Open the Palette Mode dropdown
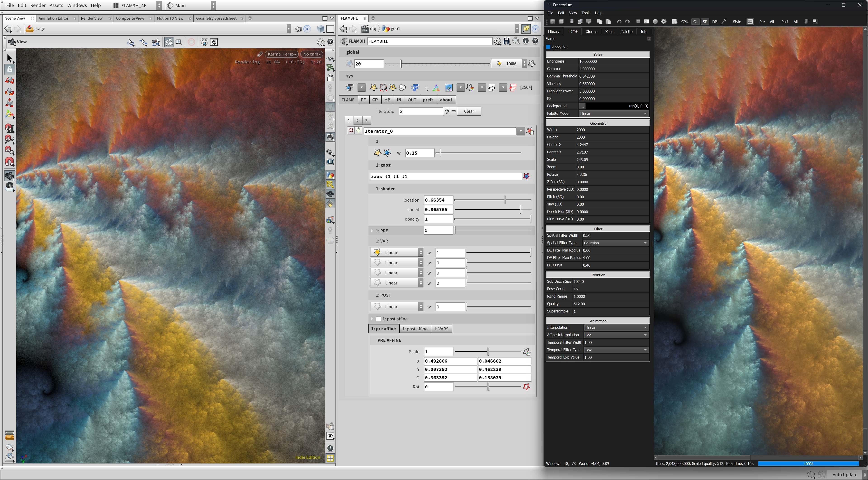 [613, 113]
